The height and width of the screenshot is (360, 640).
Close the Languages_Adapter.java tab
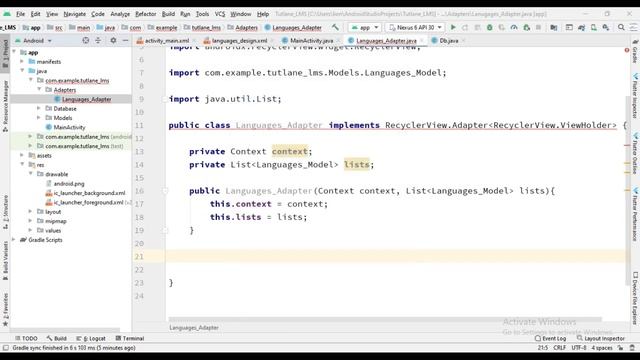(422, 40)
